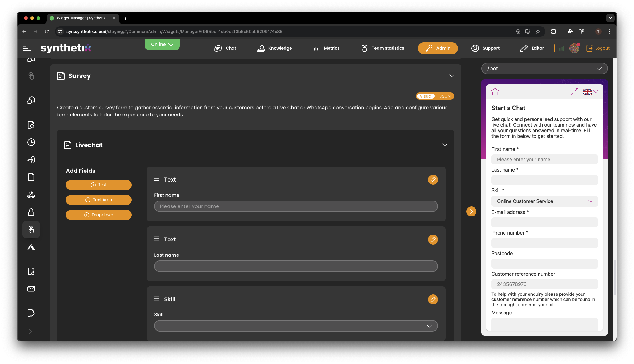Add a Text Area field
The width and height of the screenshot is (634, 364).
click(99, 200)
